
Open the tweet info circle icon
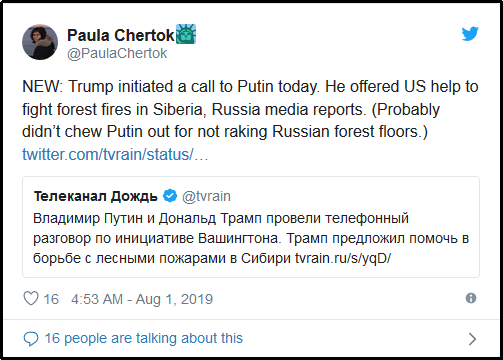471,298
